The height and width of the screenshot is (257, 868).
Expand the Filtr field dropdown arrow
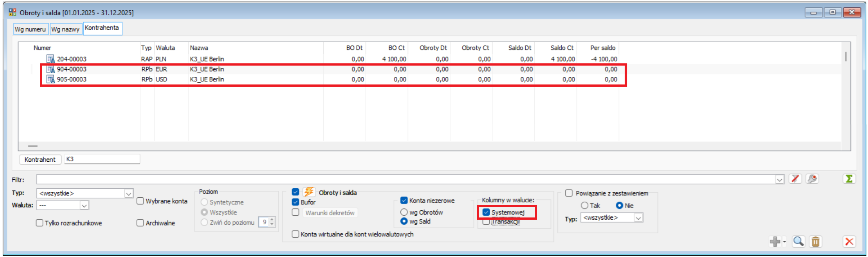[x=779, y=180]
